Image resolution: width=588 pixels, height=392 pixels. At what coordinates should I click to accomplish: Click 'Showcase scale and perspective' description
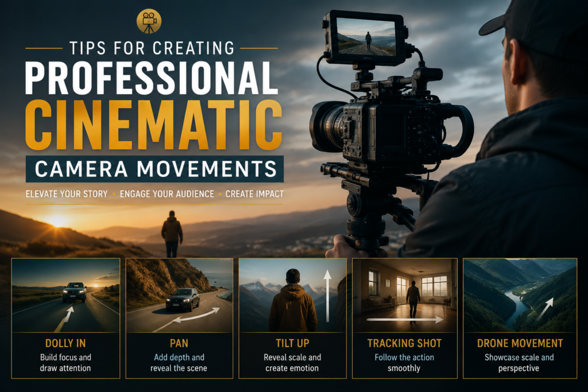[519, 363]
